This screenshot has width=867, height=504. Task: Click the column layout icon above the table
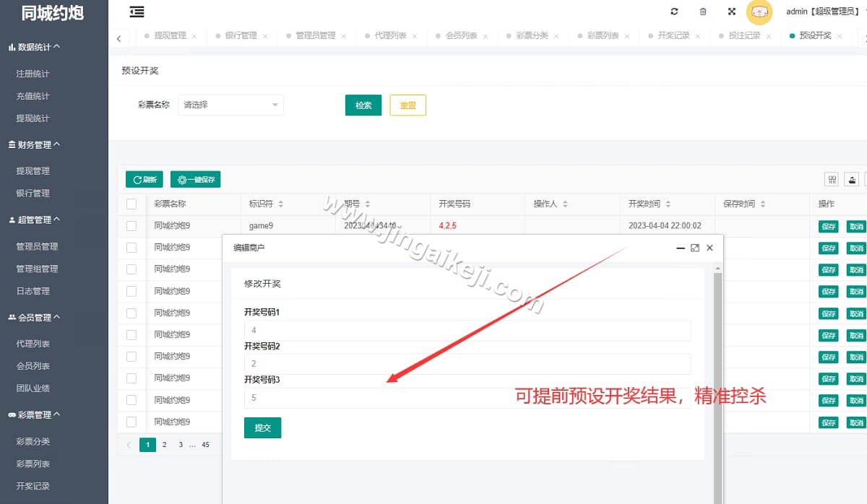point(832,178)
